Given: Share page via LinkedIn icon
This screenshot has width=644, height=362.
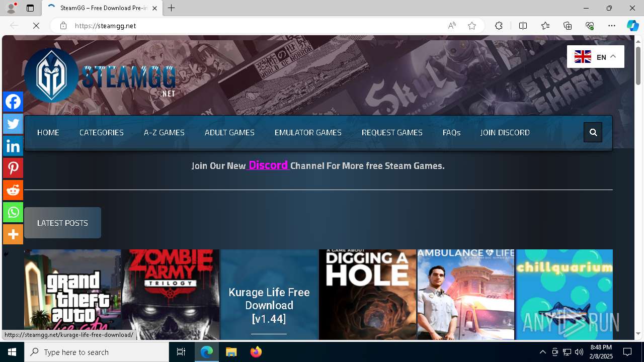Looking at the screenshot, I should pos(13,146).
